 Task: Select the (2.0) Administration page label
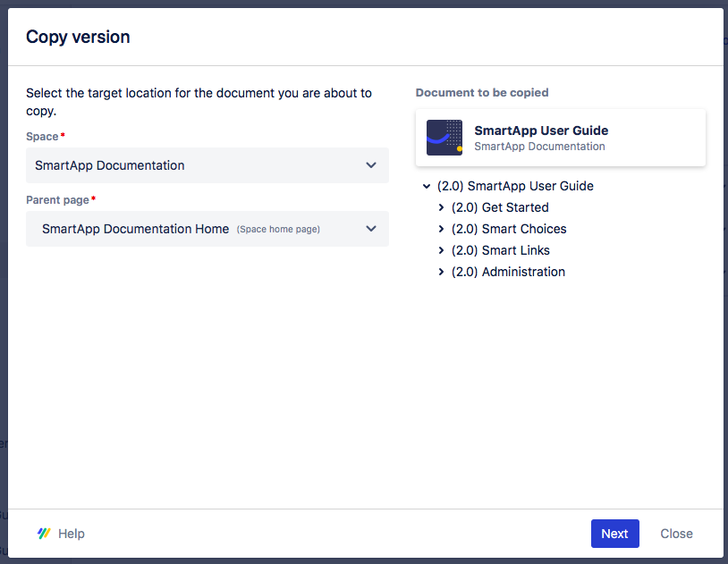pyautogui.click(x=508, y=272)
